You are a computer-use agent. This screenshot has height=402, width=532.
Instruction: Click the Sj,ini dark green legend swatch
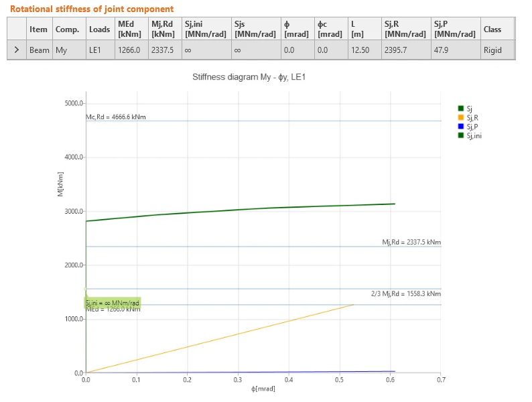pyautogui.click(x=460, y=135)
